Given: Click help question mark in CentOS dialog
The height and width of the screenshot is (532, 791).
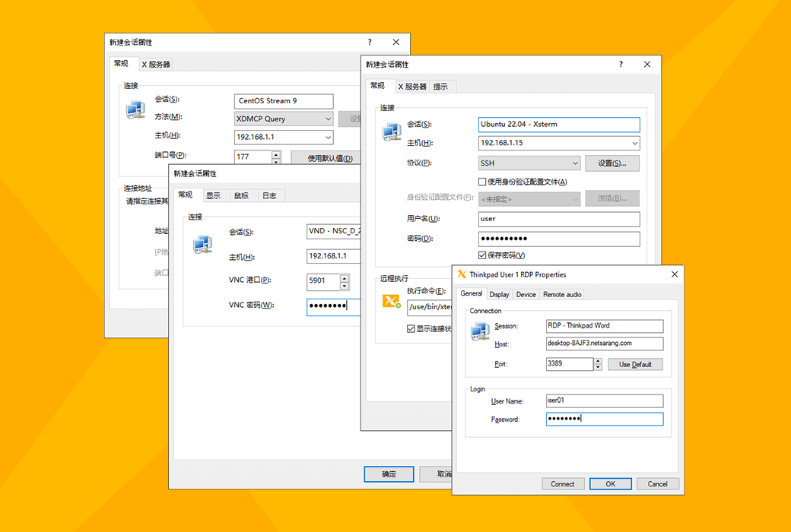Looking at the screenshot, I should point(370,42).
